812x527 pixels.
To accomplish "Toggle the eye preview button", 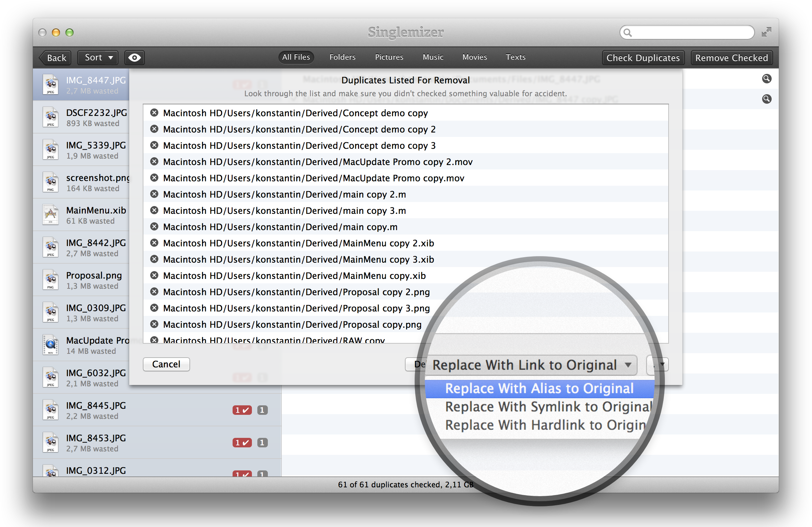I will [134, 58].
